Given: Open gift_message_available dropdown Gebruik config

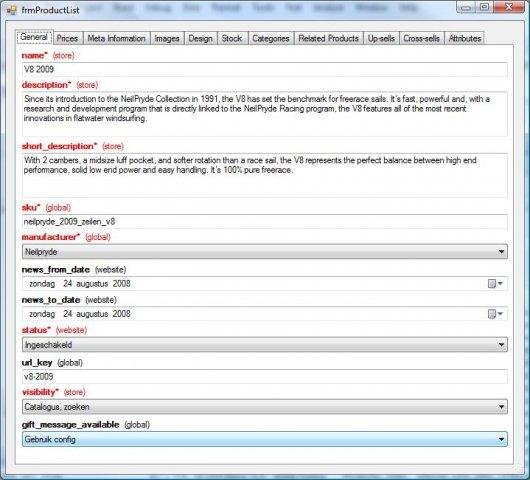Looking at the screenshot, I should [x=265, y=439].
